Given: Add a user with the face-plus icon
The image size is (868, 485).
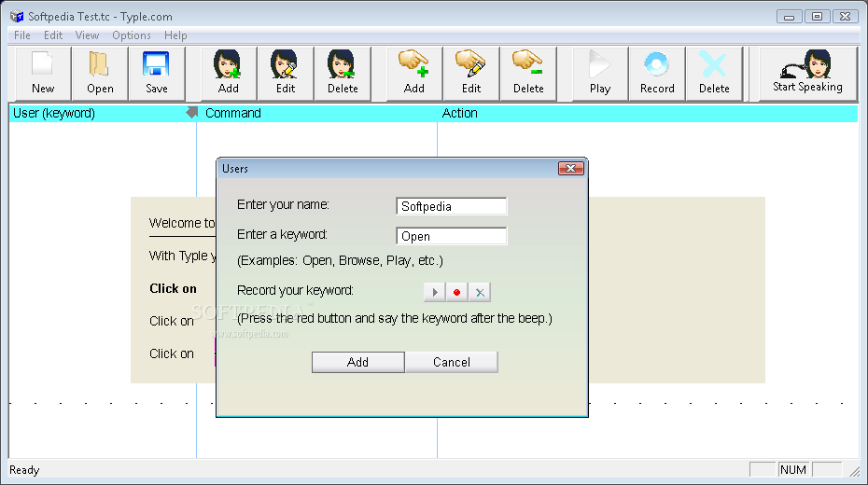Looking at the screenshot, I should click(229, 73).
